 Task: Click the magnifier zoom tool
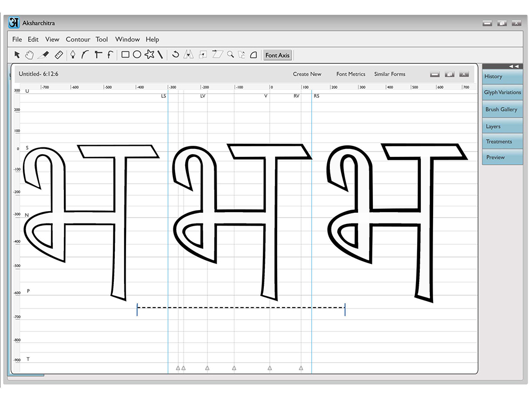231,54
